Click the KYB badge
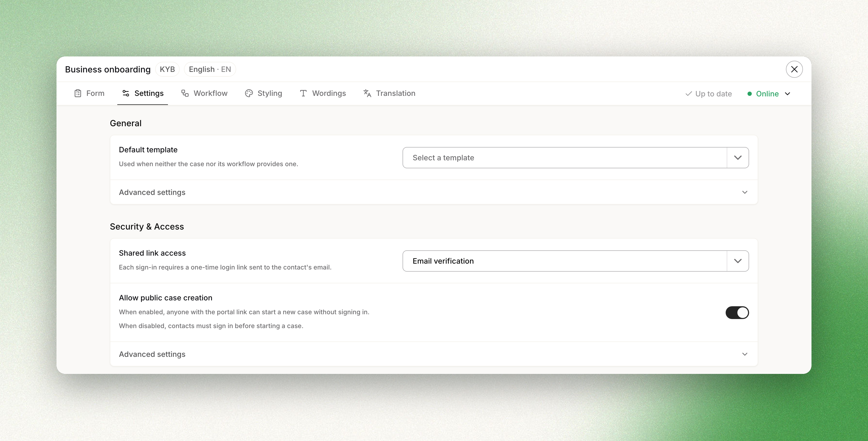868x441 pixels. click(167, 69)
